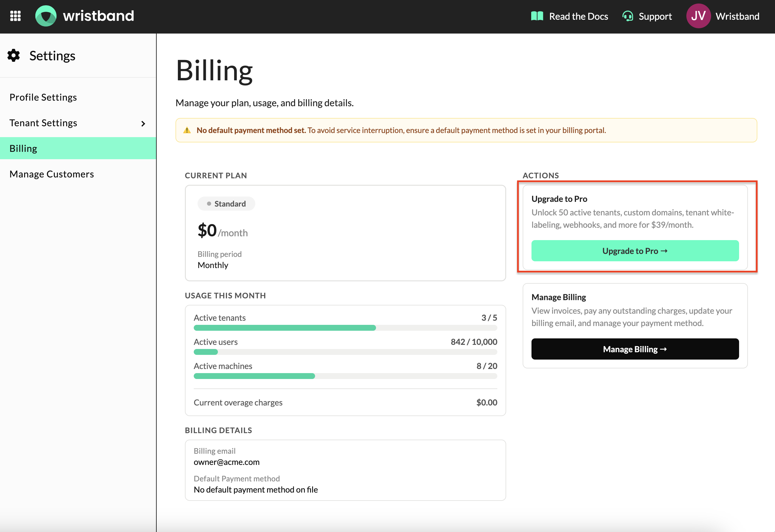Click the Manage Billing button

[635, 349]
